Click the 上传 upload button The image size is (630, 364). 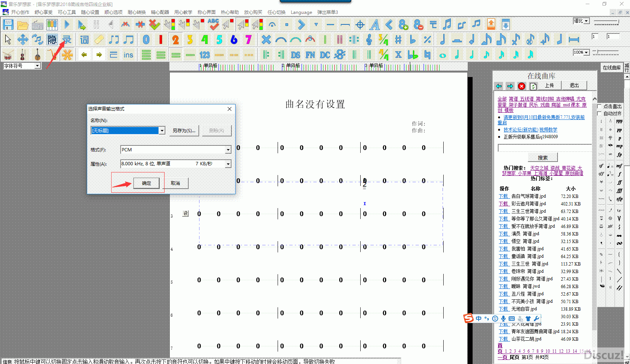coord(549,86)
